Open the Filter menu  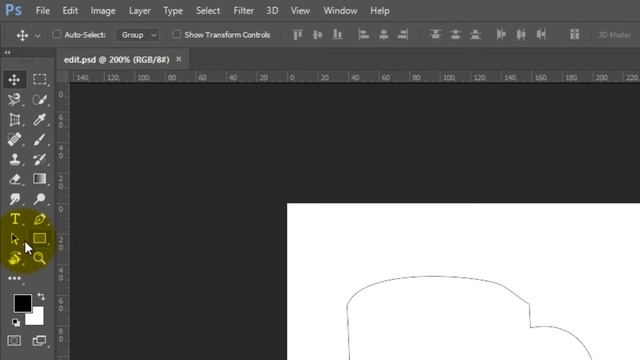(x=243, y=11)
